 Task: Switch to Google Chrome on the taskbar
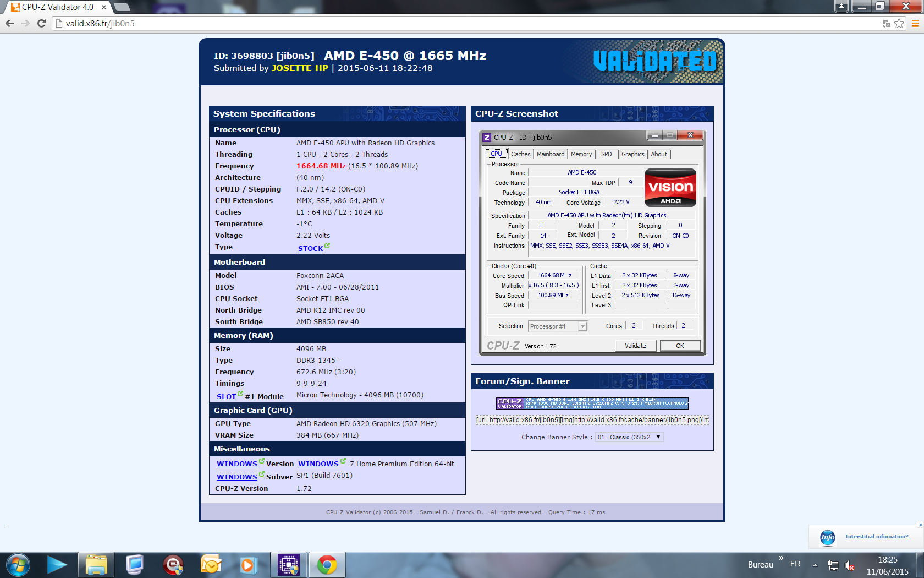(x=327, y=565)
